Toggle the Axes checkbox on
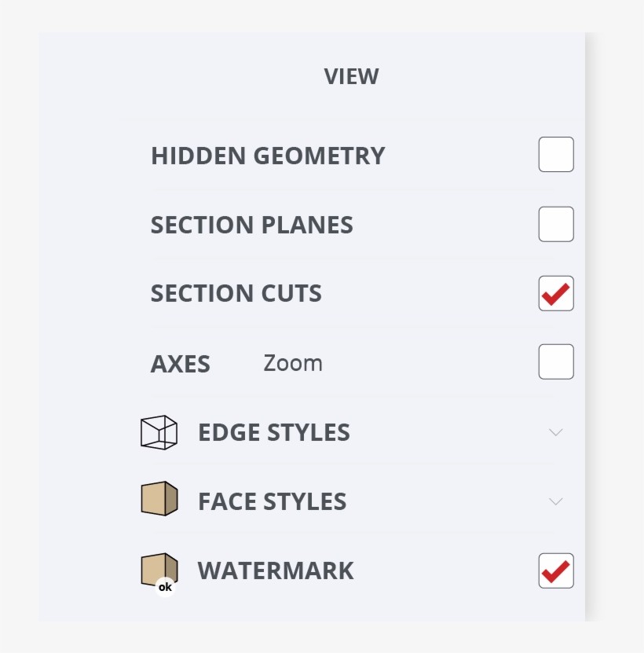 [x=556, y=362]
